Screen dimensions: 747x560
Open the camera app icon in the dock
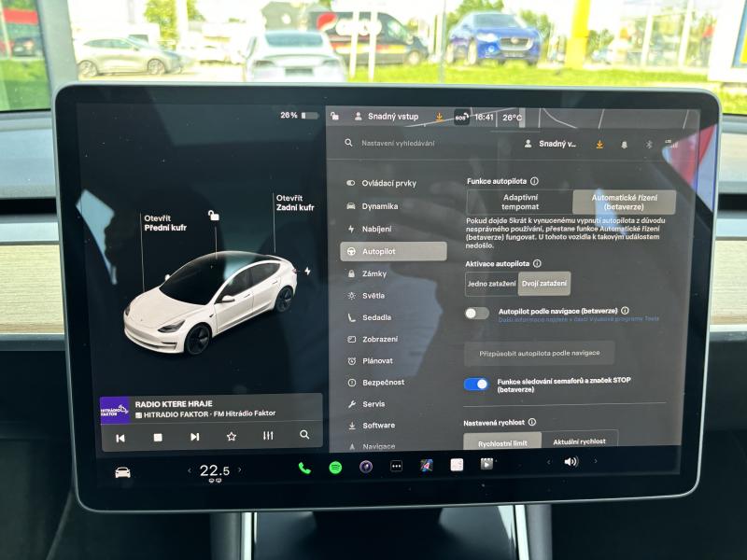[366, 467]
